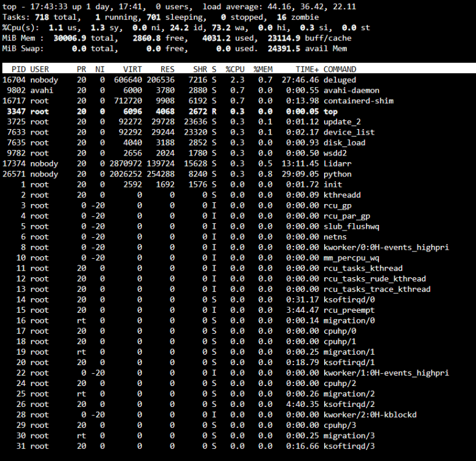The image size is (476, 461).
Task: Click the migration/0 command
Action: pyautogui.click(x=349, y=321)
